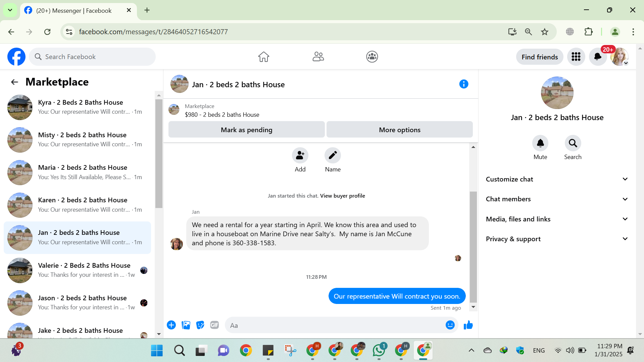The width and height of the screenshot is (644, 362).
Task: Open the $980 Marketplace listing link
Action: click(x=222, y=114)
